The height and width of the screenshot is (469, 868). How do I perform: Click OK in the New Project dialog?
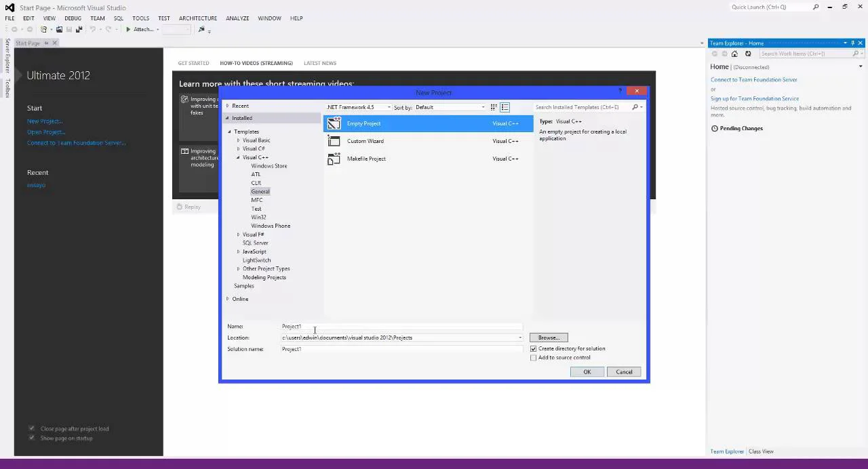pyautogui.click(x=587, y=371)
